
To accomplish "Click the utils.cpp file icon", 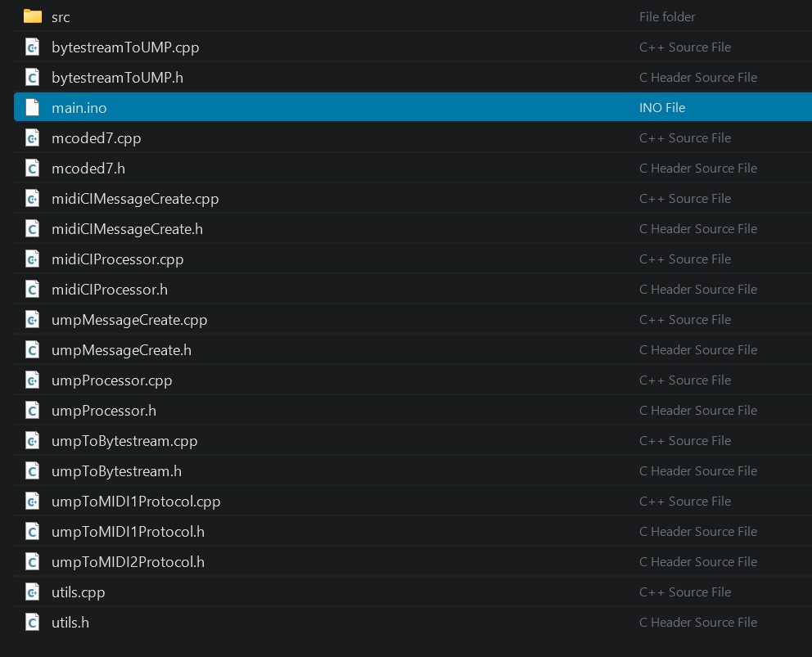I will 33,592.
